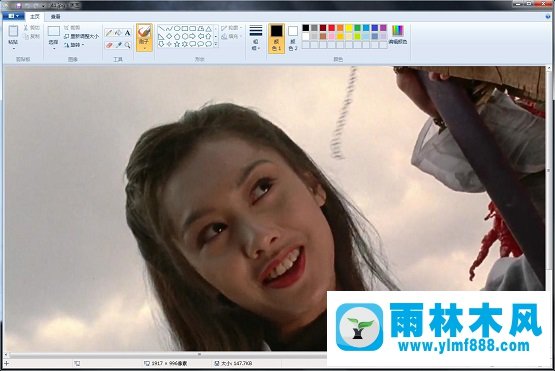Open the Quick Access Toolbar customize arrow

coord(43,6)
